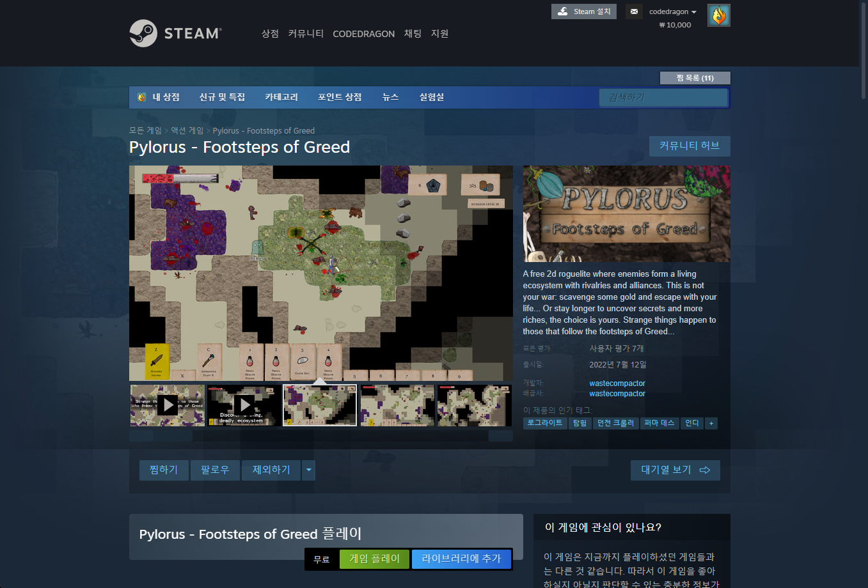868x588 pixels.
Task: Click the 퍼마 데스 tag
Action: [659, 423]
